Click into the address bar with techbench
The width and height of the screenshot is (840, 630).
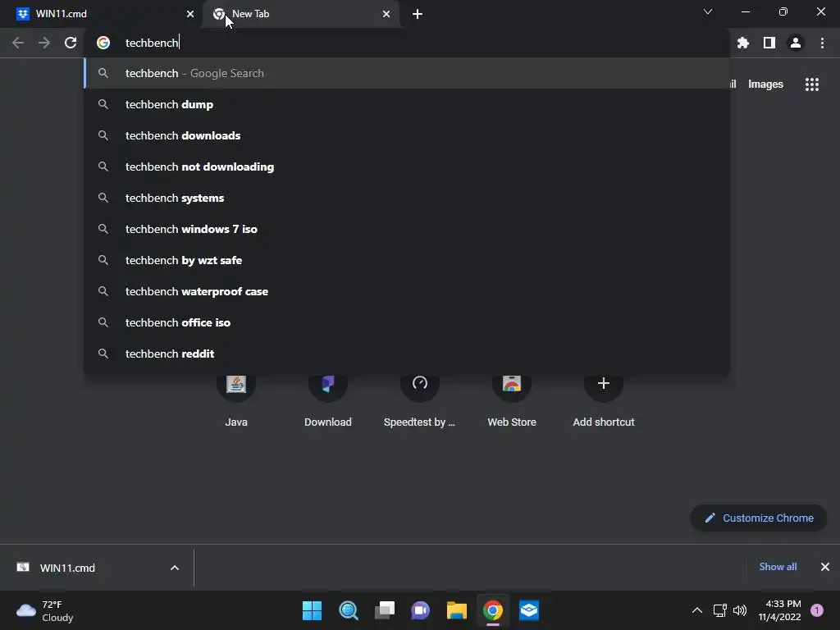407,43
